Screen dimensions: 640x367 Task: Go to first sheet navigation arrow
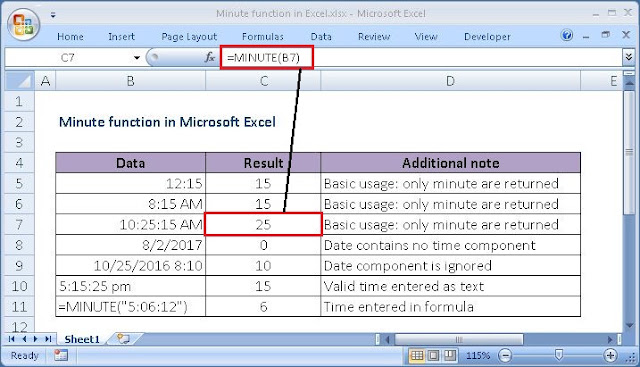pyautogui.click(x=11, y=339)
